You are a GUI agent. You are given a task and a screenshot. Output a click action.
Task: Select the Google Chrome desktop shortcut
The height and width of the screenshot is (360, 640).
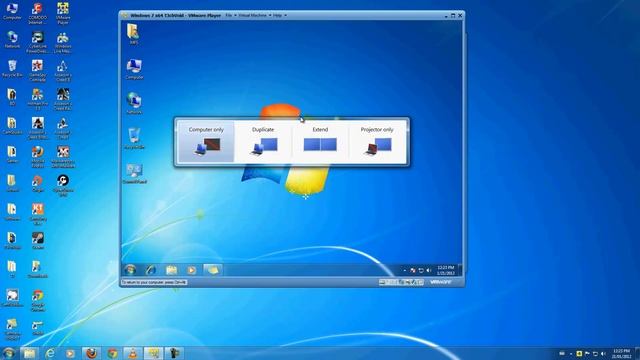[38, 300]
